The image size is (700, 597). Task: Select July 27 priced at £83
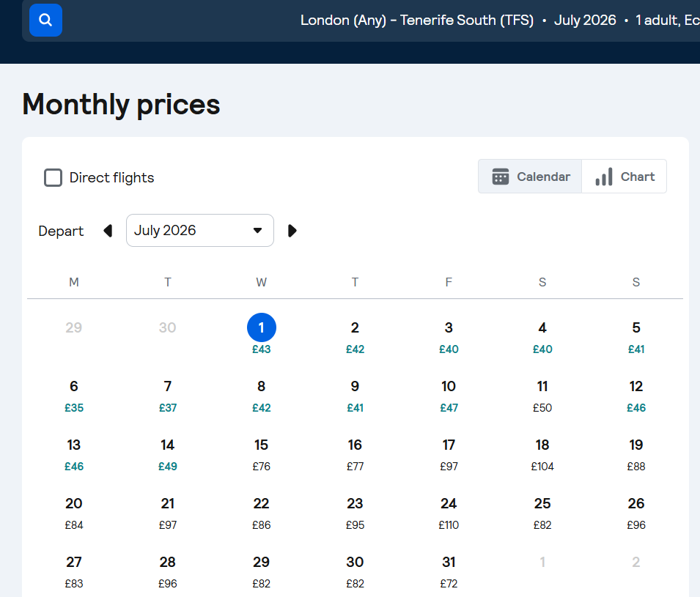pos(74,571)
